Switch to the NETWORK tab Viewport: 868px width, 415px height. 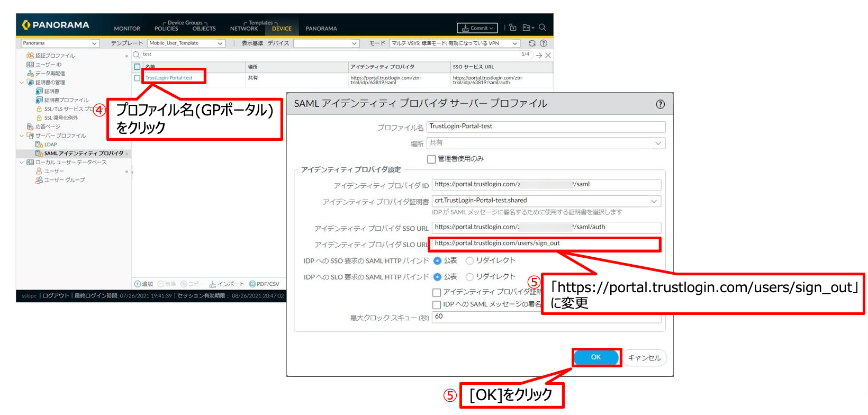tap(244, 29)
